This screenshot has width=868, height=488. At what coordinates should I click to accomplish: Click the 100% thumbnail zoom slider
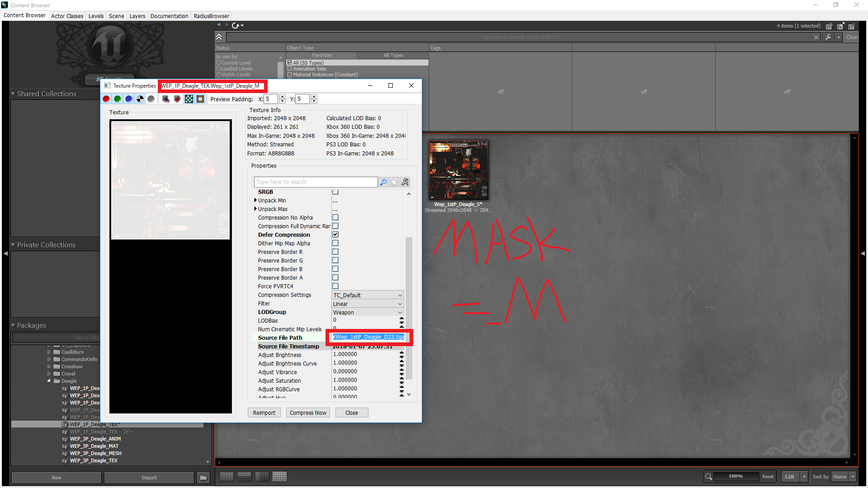click(736, 476)
